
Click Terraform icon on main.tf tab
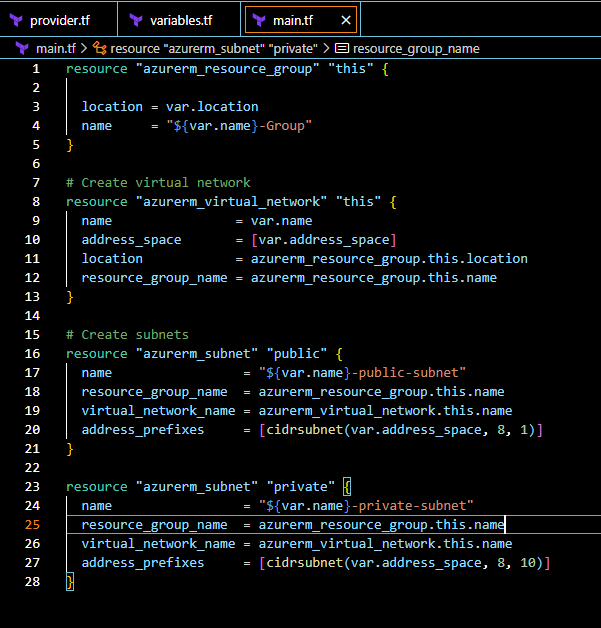click(259, 20)
